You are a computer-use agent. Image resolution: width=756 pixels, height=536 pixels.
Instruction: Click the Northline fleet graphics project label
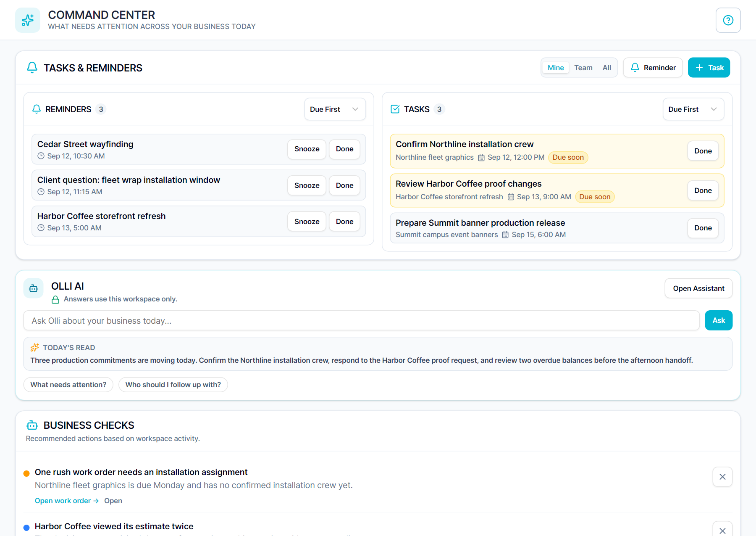point(435,158)
